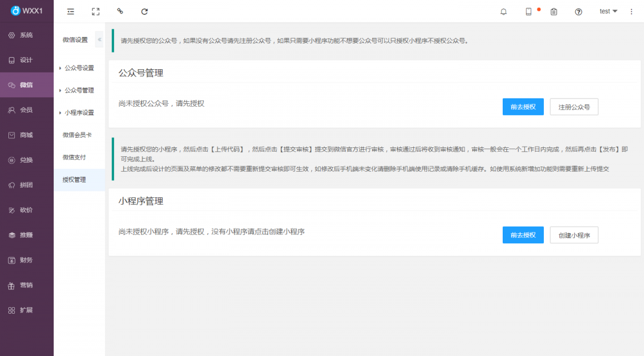Click the vertical three-dot more icon
The image size is (644, 356).
[631, 11]
